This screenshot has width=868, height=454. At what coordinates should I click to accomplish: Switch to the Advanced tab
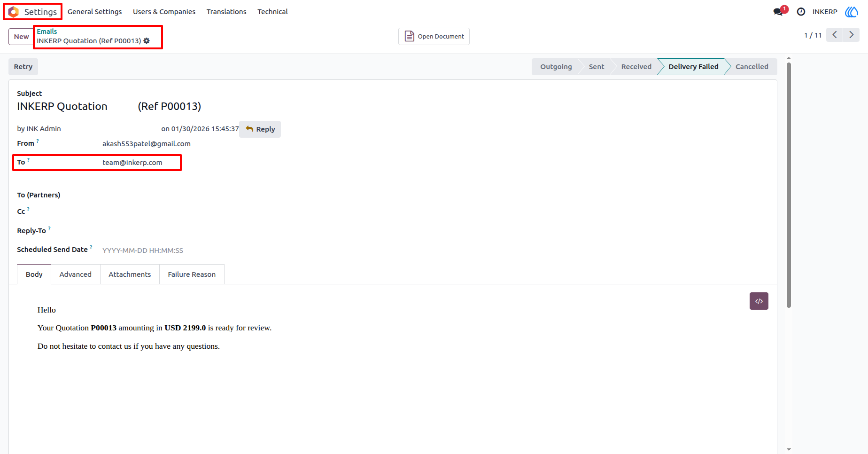[x=76, y=274]
